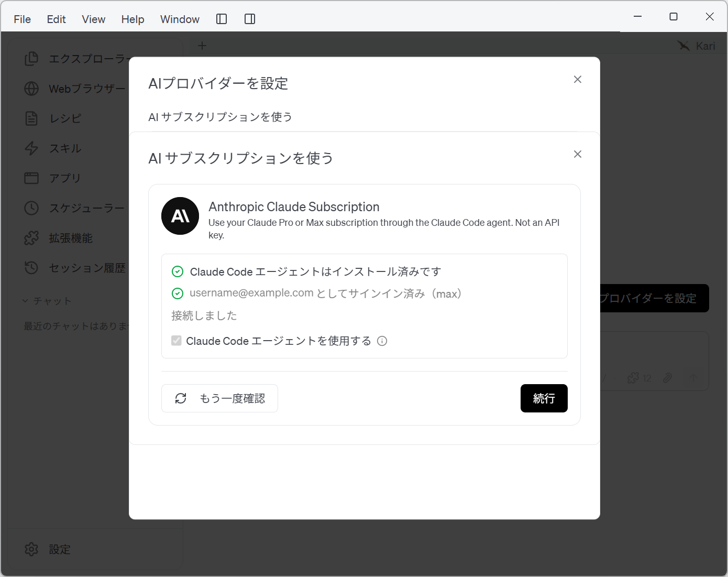Click the send arrow icon in chat box

point(693,378)
